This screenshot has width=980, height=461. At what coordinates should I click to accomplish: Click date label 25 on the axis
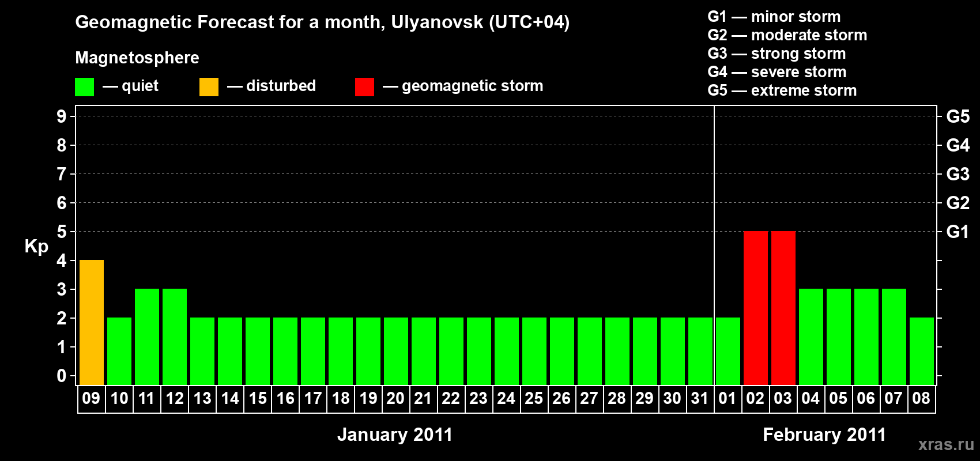[x=534, y=398]
